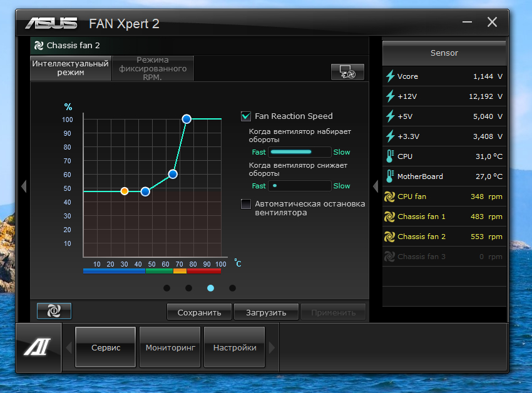Minimize the FAN Xpert 2 window
This screenshot has height=393, width=532.
467,23
